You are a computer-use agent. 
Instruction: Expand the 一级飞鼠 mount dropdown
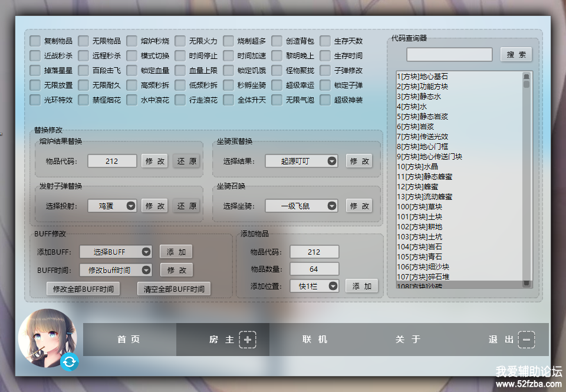point(301,206)
